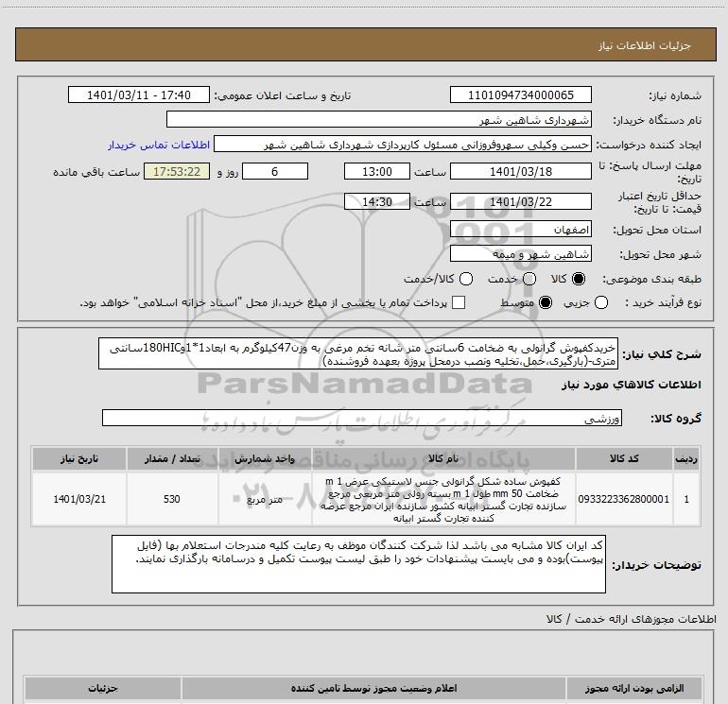728x704 pixels.
Task: Open buyer contact information link
Action: pos(159,145)
